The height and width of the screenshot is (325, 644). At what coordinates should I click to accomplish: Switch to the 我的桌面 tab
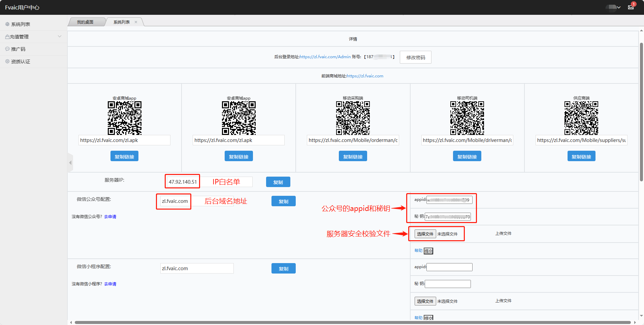85,22
